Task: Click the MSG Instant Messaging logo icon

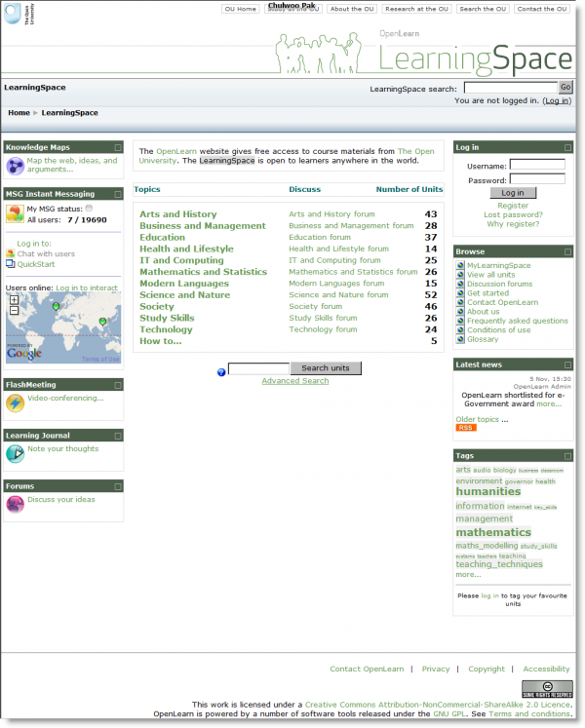Action: (x=15, y=214)
